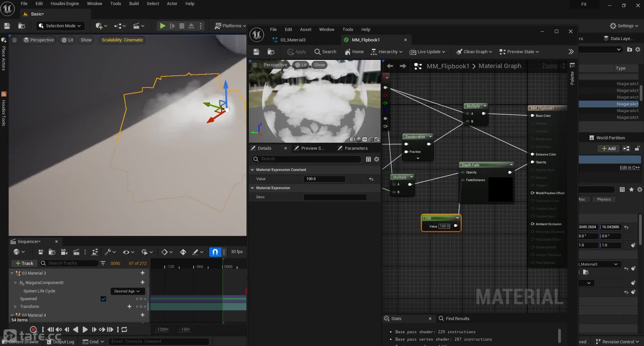Image resolution: width=644 pixels, height=346 pixels.
Task: Play the level in the editor
Action: coord(163,26)
